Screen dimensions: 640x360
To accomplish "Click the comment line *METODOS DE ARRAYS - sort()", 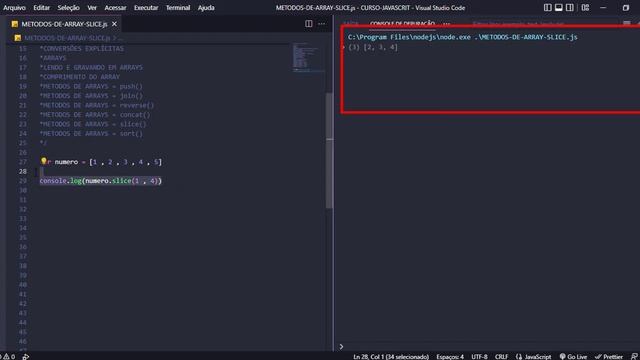I will (x=91, y=133).
